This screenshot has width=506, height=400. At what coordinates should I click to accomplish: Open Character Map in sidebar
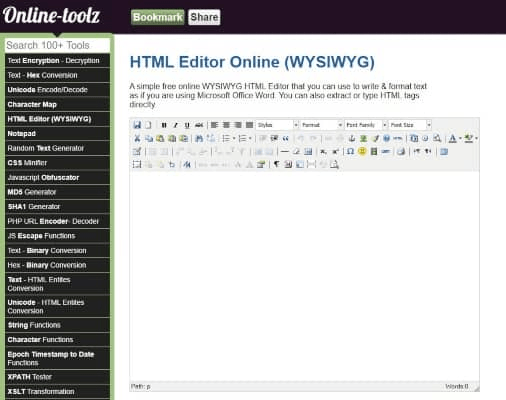[57, 105]
